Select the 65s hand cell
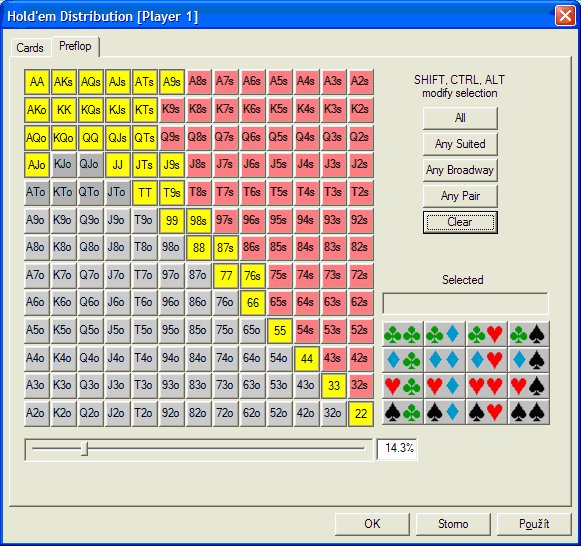The width and height of the screenshot is (581, 546). [x=280, y=303]
